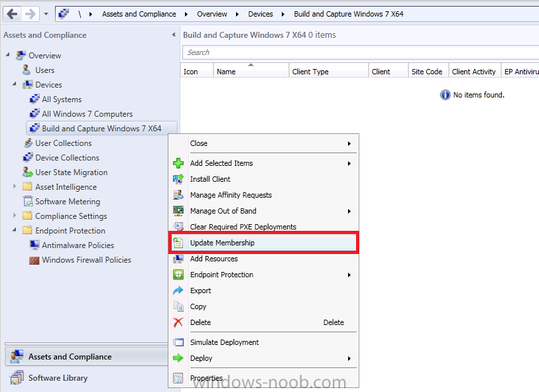Click the Endpoint Protection folder icon in tree
This screenshot has width=539, height=392.
pos(27,230)
